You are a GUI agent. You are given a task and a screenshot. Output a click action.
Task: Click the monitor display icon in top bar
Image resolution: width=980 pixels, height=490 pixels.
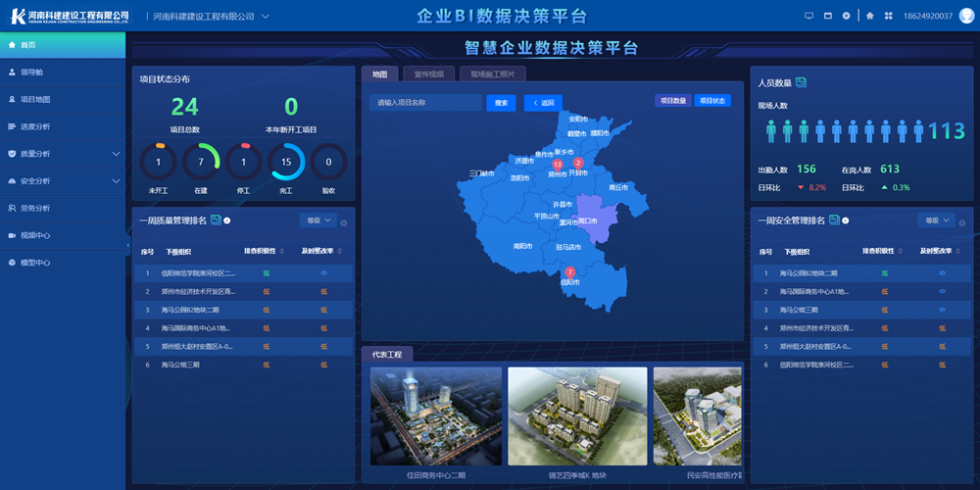click(808, 16)
